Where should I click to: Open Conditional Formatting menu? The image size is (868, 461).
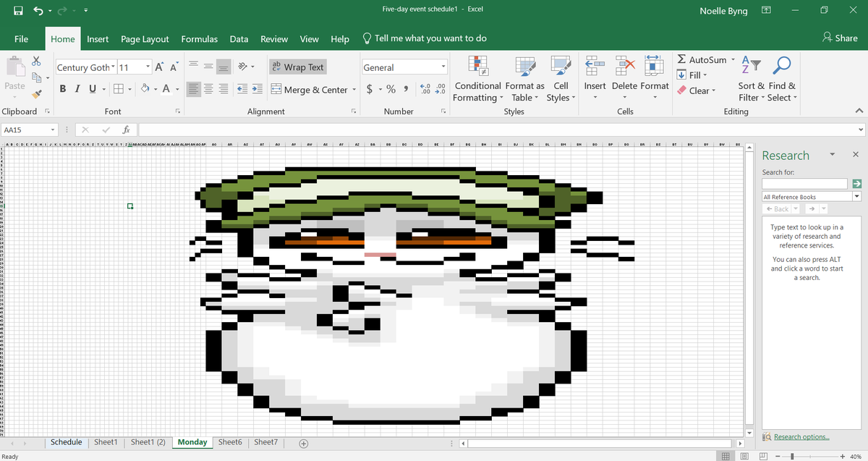(x=478, y=80)
